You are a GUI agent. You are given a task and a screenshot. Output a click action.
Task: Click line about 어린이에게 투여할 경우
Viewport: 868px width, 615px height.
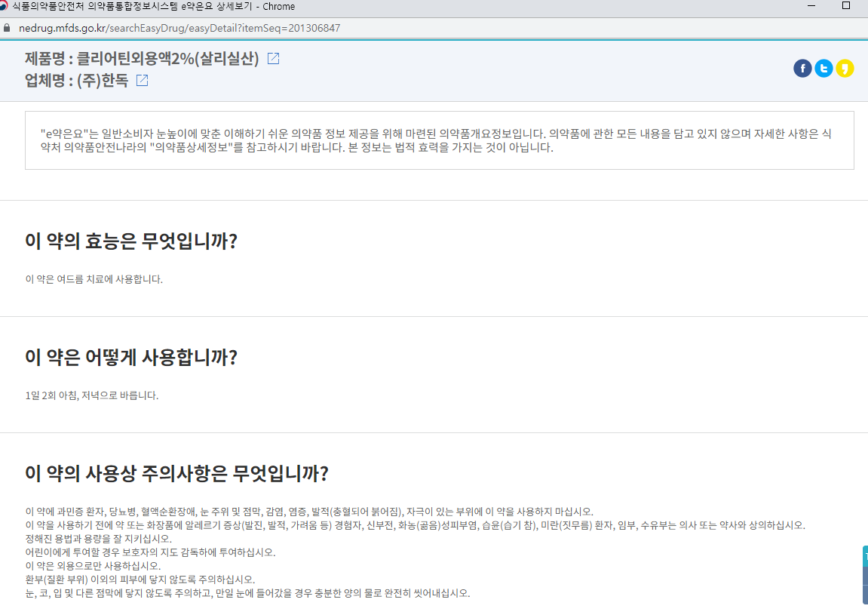pos(150,552)
